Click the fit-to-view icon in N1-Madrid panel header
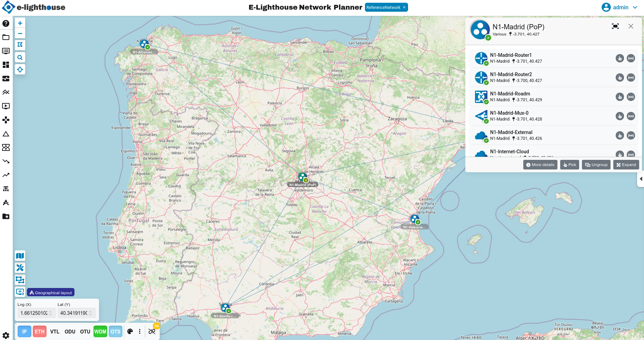Image resolution: width=644 pixels, height=340 pixels. (x=615, y=26)
